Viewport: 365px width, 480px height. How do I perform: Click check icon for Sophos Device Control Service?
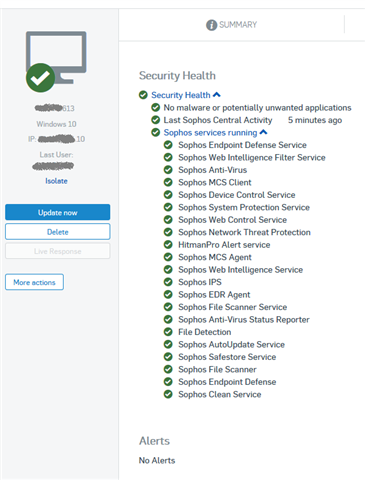coord(168,195)
